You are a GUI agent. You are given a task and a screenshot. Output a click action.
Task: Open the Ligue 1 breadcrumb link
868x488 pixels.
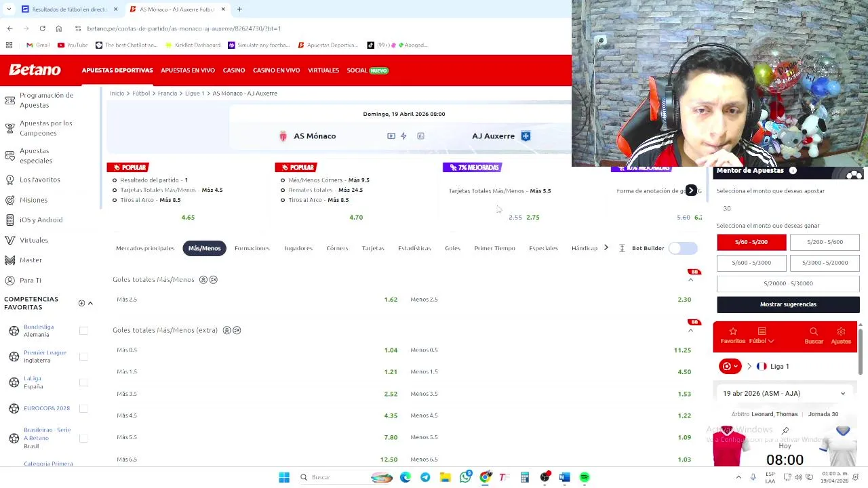coord(195,94)
